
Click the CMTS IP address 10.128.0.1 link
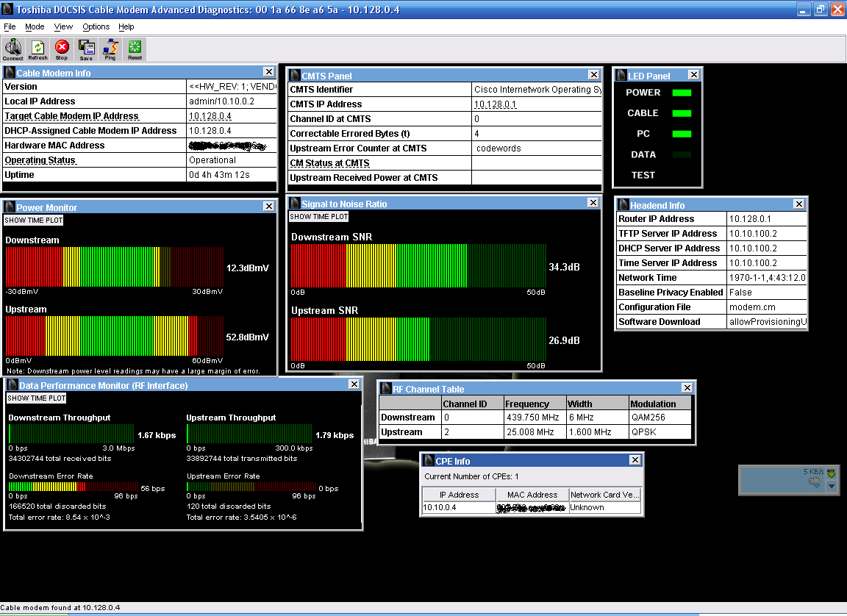(495, 104)
